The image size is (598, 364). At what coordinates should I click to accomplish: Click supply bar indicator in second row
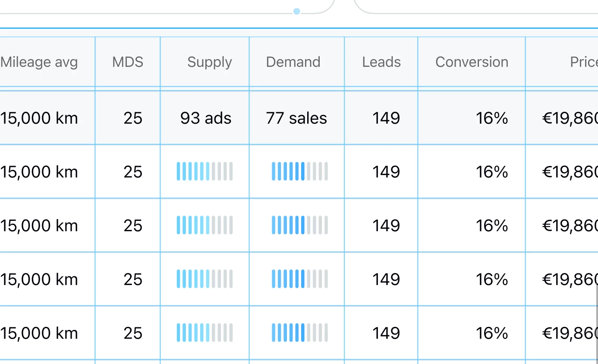(x=205, y=171)
